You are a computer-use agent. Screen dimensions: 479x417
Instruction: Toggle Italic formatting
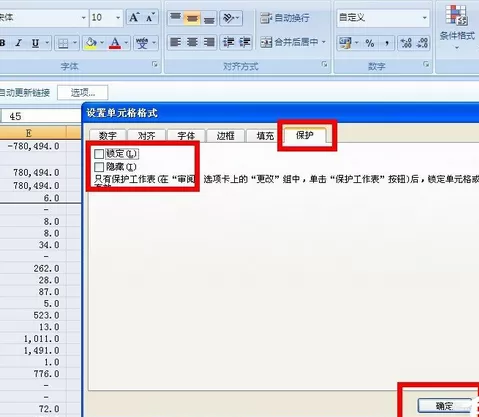19,43
